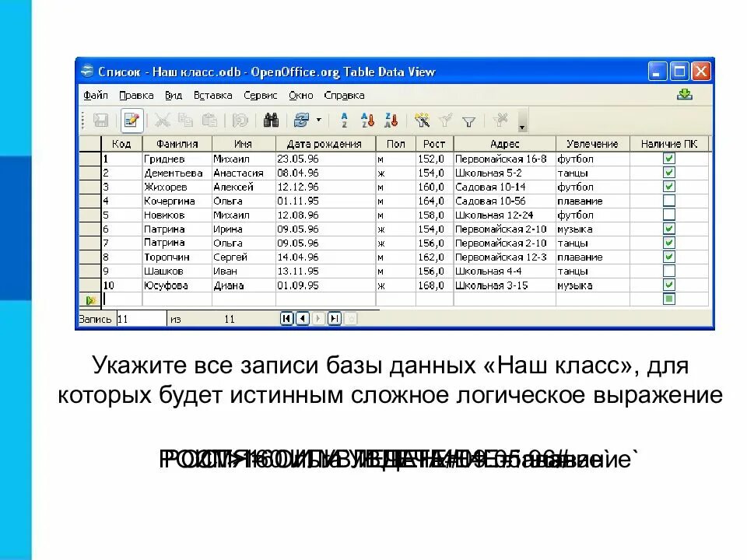Click the AutoFilter wand icon

(422, 121)
